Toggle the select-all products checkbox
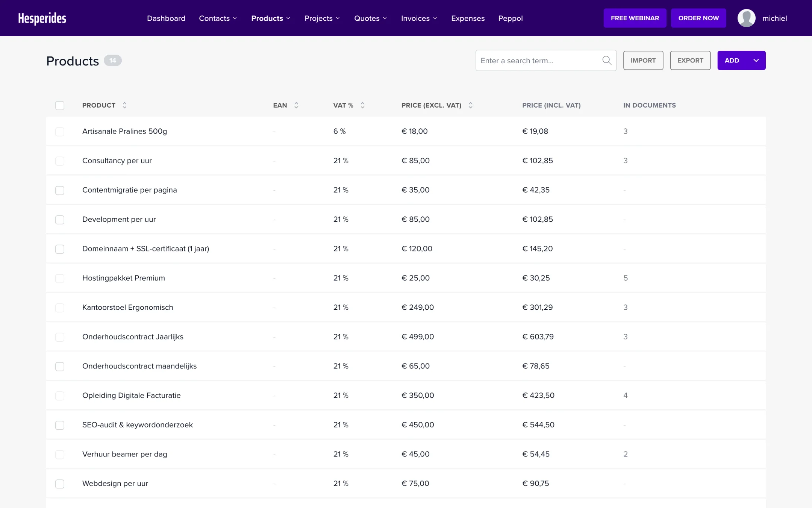Screen dimensions: 812x508 [x=60, y=105]
